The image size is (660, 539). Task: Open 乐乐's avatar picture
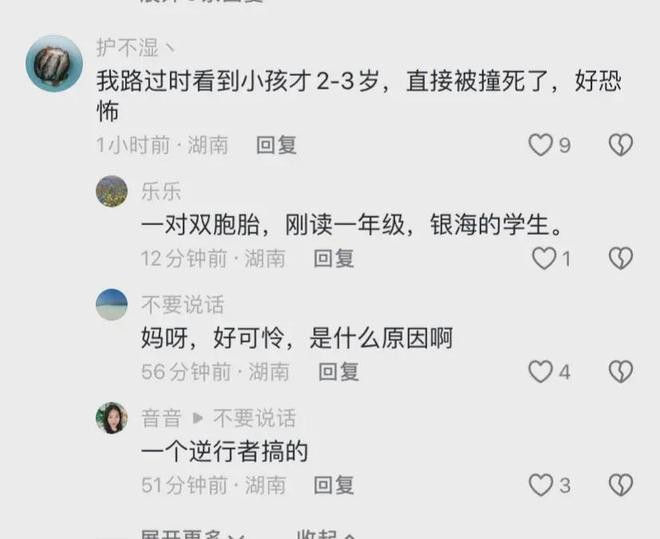112,191
